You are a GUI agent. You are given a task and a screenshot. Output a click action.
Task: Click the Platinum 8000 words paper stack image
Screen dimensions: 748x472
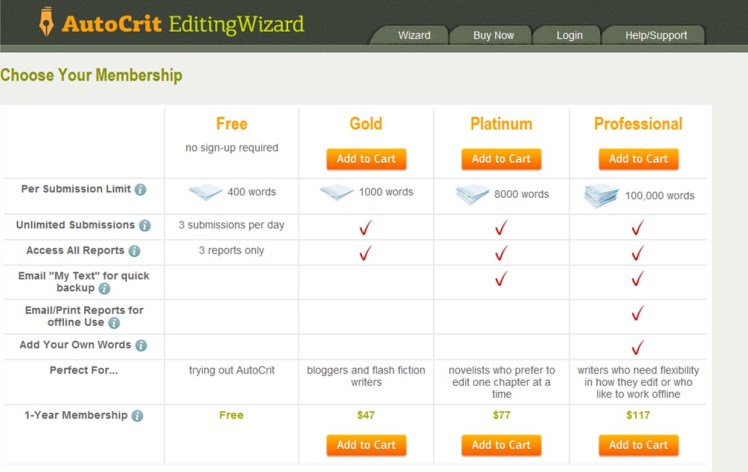(471, 194)
